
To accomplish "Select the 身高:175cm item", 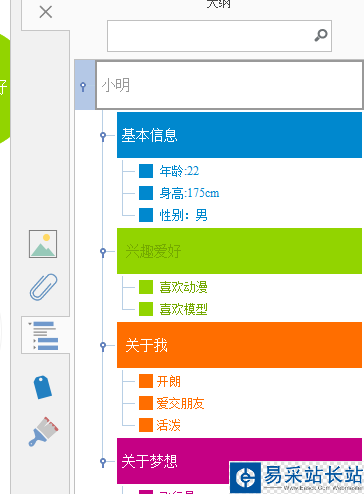I will pos(189,193).
